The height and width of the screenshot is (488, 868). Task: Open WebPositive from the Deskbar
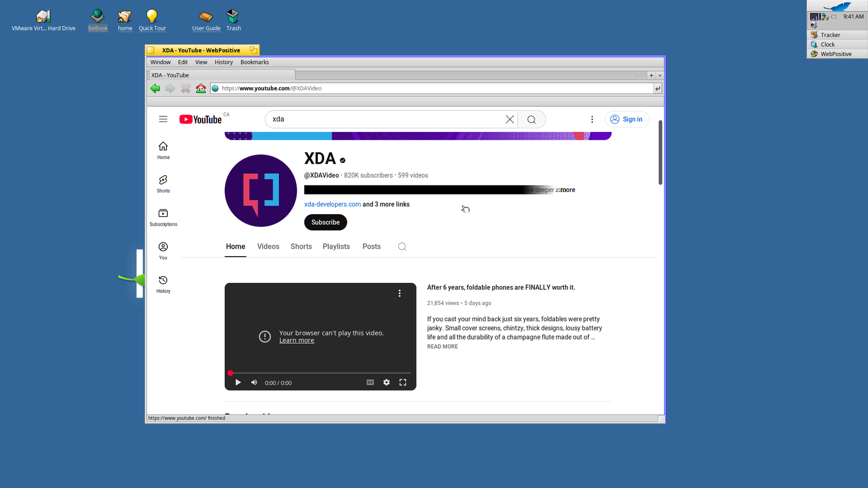pyautogui.click(x=836, y=53)
